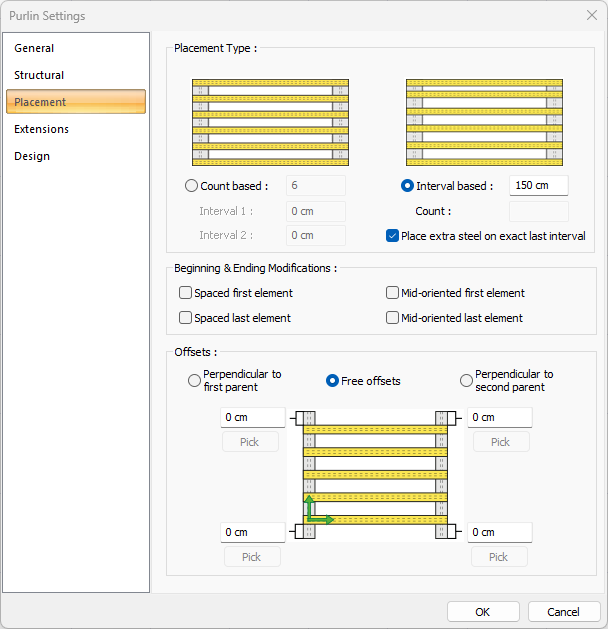Click the offsets preview diagram
Screen dimensions: 608x629
click(376, 474)
